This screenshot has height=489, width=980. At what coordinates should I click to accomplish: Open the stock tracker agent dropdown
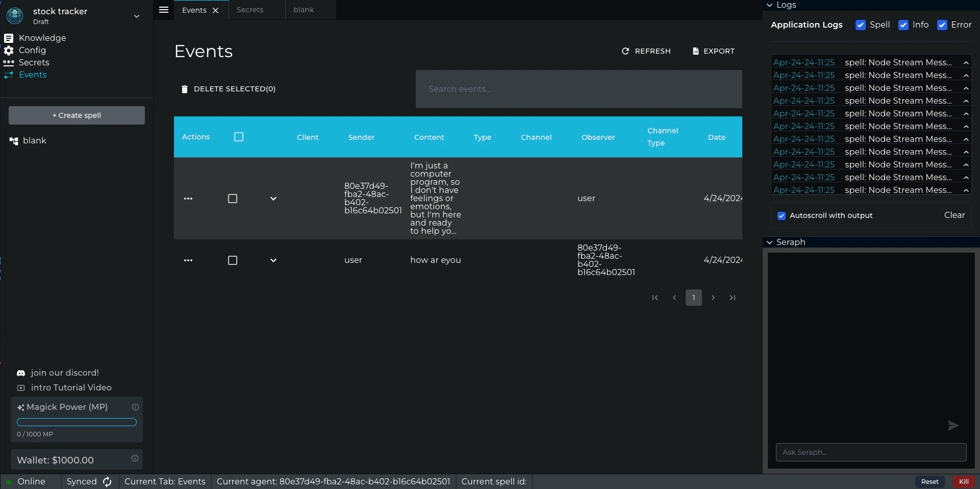click(136, 16)
